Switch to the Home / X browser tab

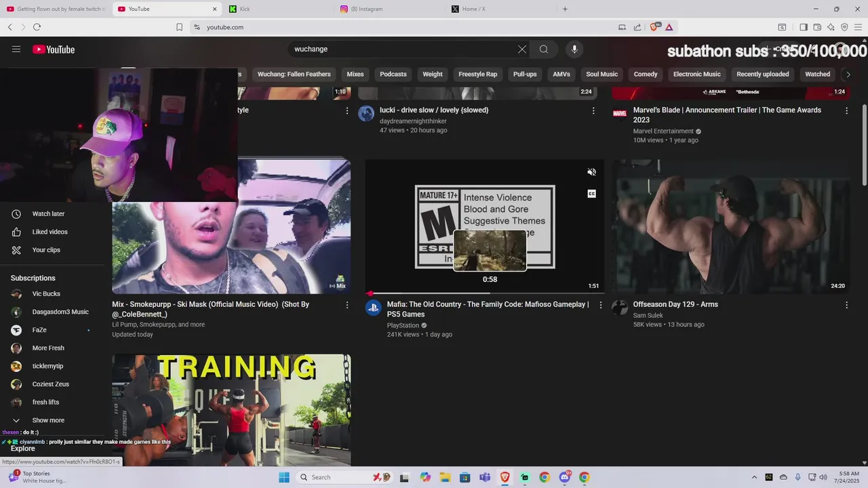[x=500, y=9]
